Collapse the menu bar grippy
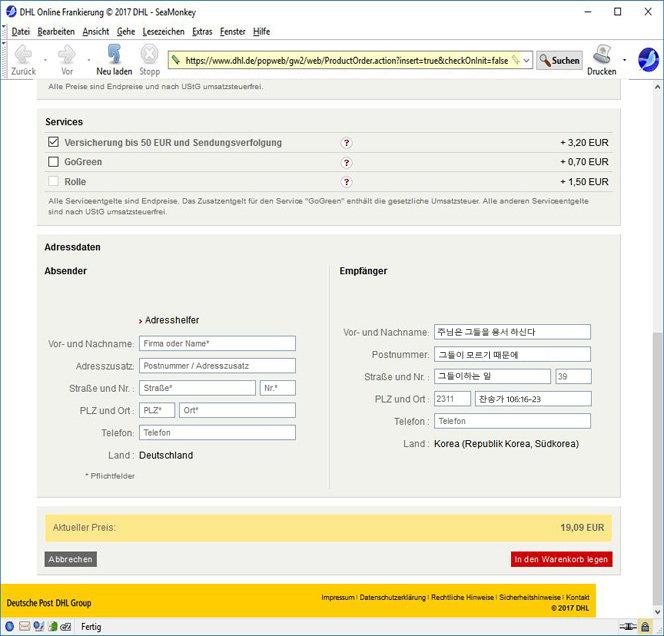The height and width of the screenshot is (636, 664). coord(4,31)
